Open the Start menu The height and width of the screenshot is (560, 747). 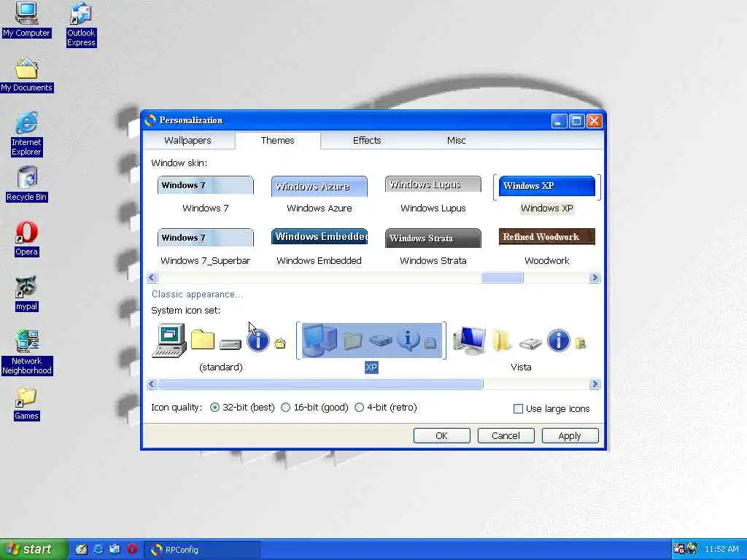(x=34, y=549)
